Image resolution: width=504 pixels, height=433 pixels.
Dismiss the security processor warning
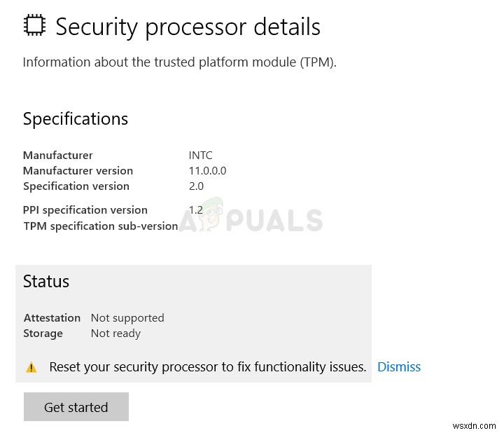(398, 366)
